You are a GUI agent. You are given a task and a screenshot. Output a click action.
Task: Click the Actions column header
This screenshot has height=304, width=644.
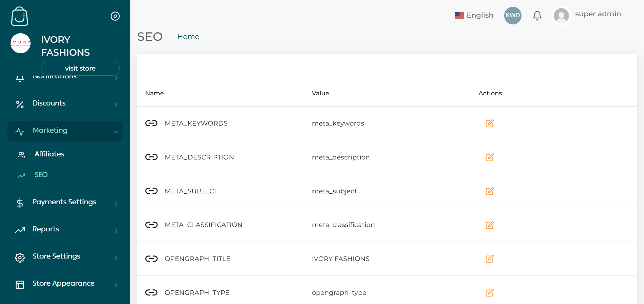click(490, 93)
